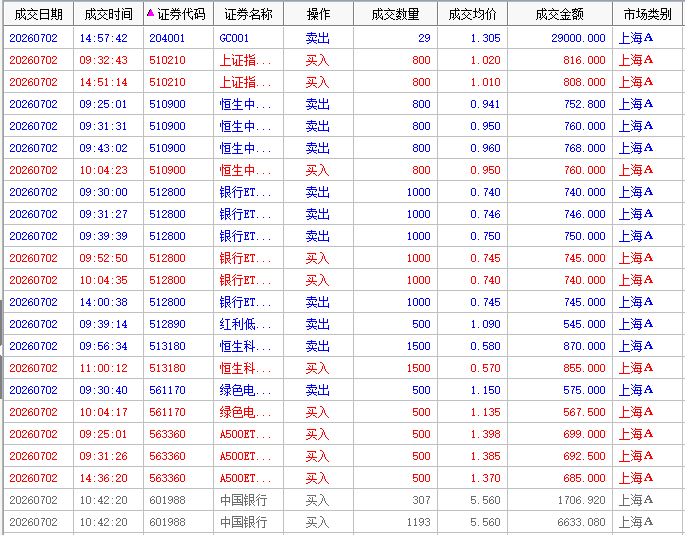Viewport: 685px width, 535px height.
Task: Sort by 成交日期 column header
Action: [38, 14]
